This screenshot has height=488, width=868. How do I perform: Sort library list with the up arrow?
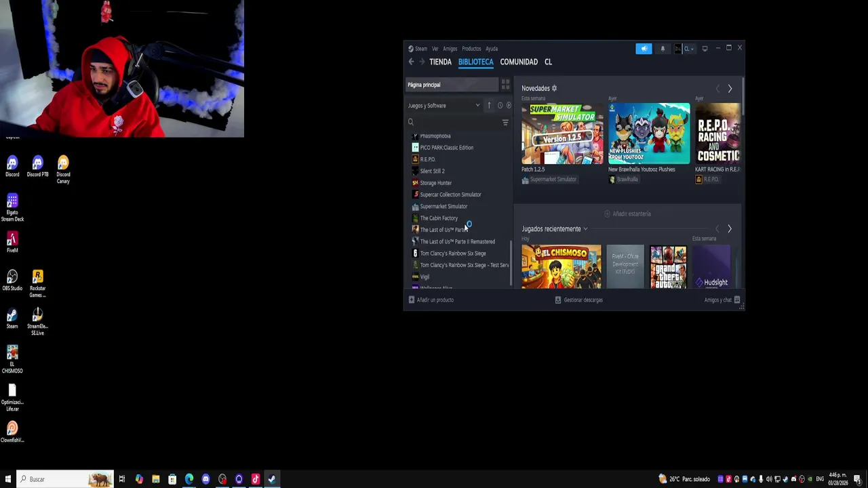pos(489,105)
